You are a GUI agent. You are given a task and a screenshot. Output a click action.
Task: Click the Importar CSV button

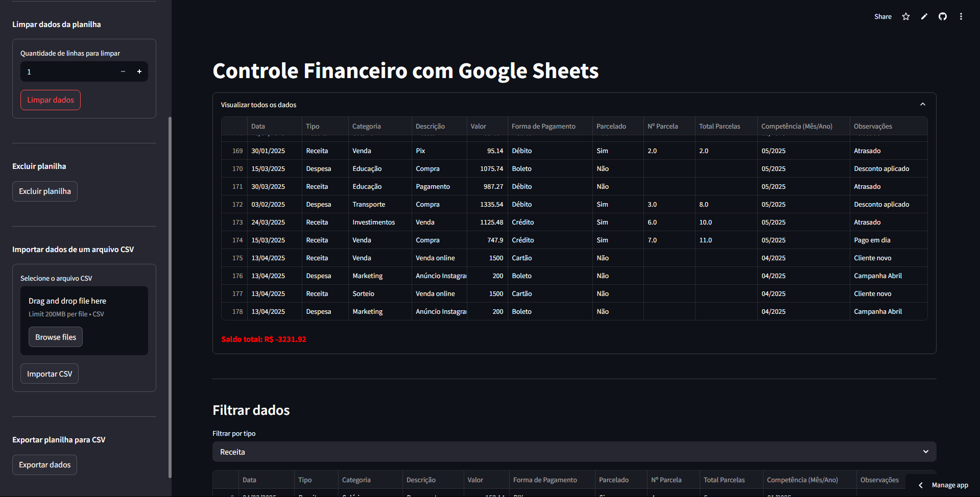(x=50, y=374)
